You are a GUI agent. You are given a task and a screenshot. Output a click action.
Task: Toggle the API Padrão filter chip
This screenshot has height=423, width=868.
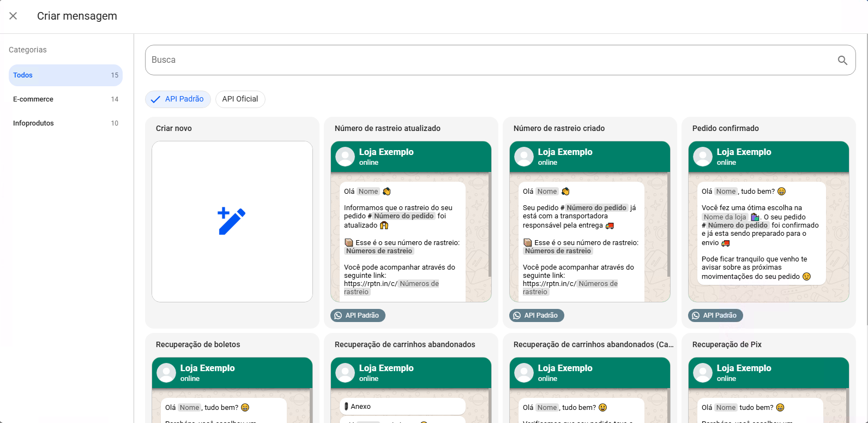click(x=178, y=99)
